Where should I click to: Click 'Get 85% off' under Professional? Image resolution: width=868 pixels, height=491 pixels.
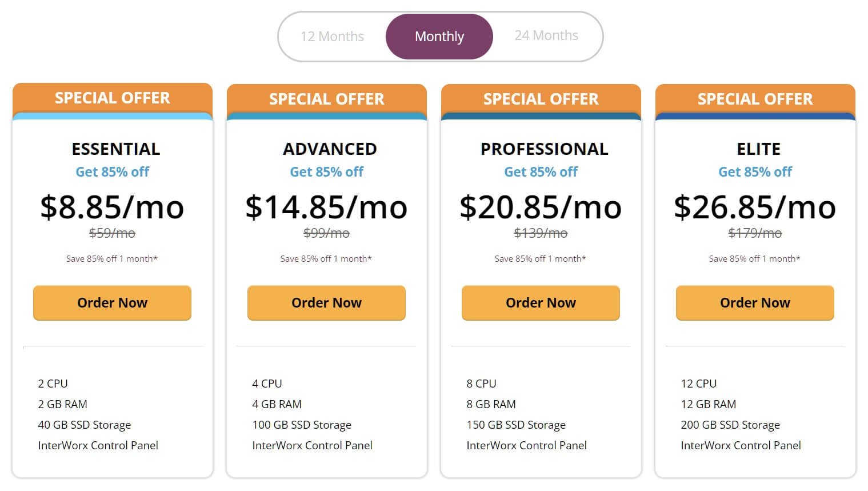pos(541,172)
